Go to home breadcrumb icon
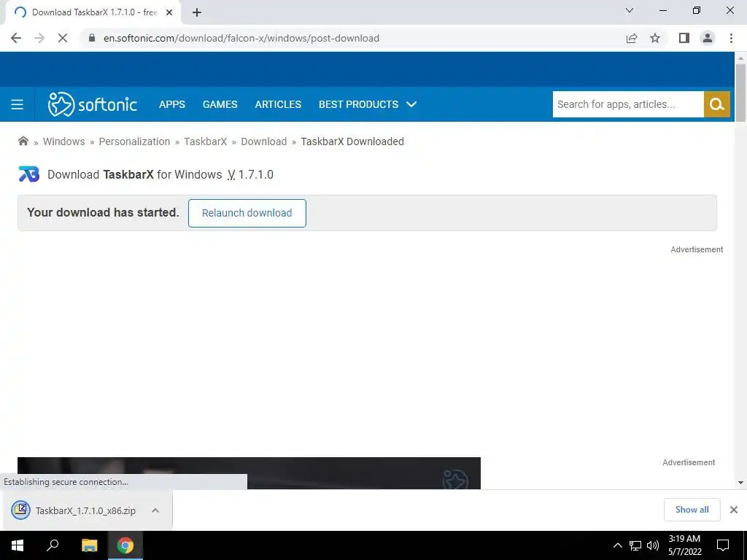This screenshot has height=560, width=747. click(x=23, y=141)
